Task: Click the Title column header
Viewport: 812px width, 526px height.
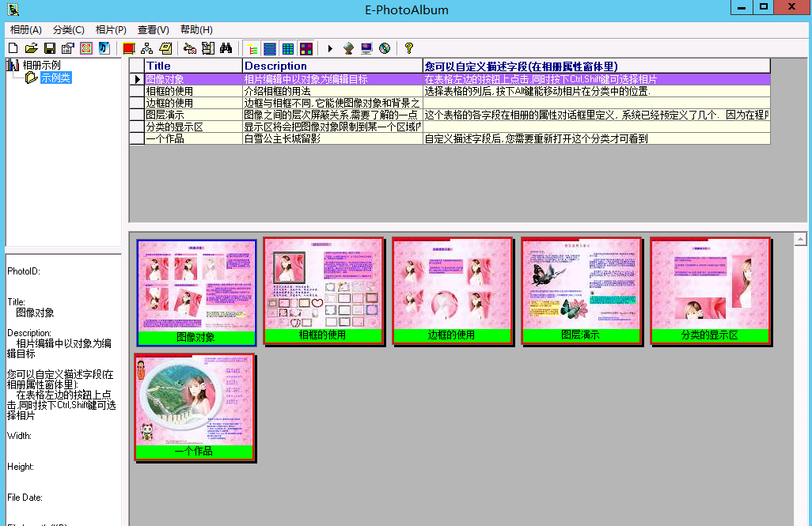Action: 193,66
